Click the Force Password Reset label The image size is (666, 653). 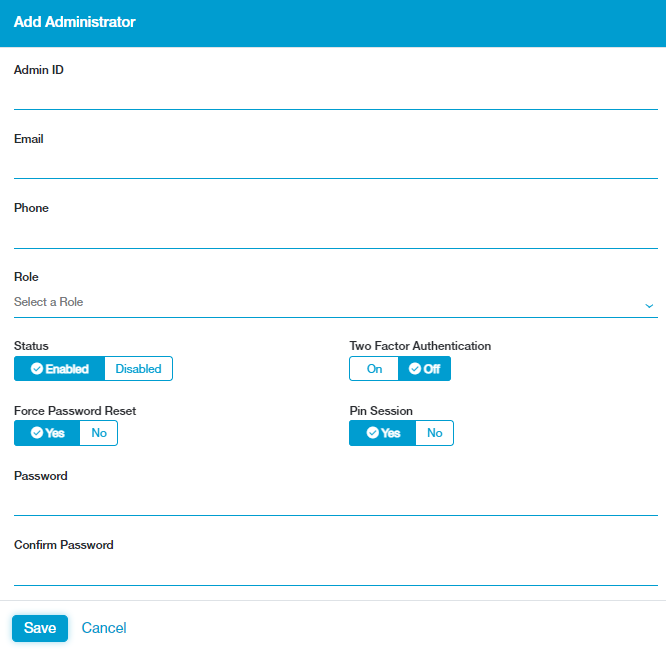pos(75,411)
